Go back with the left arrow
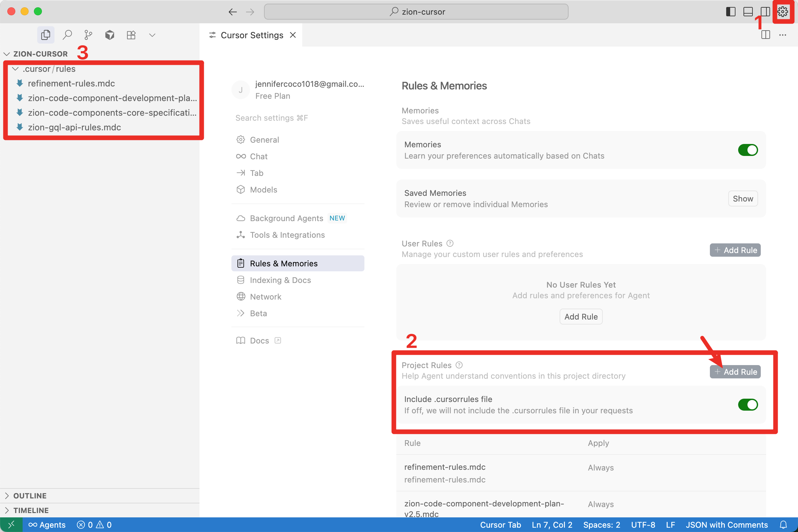Viewport: 798px width, 532px height. coord(232,12)
